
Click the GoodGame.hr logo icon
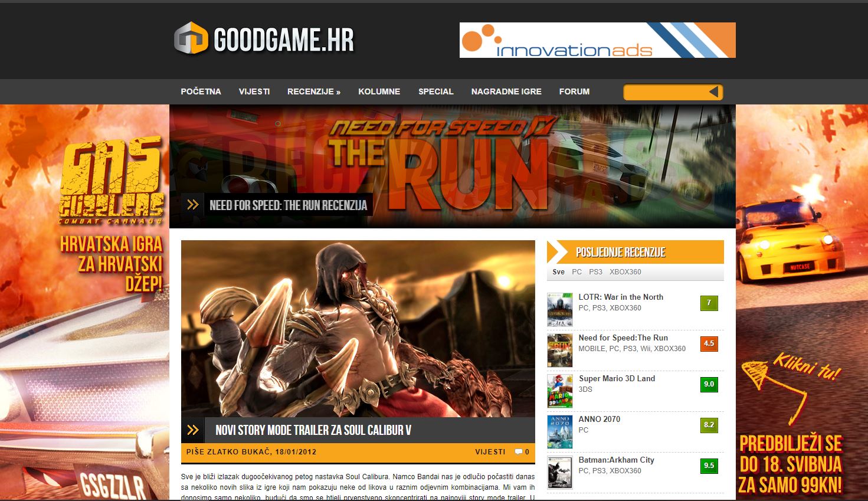[191, 39]
